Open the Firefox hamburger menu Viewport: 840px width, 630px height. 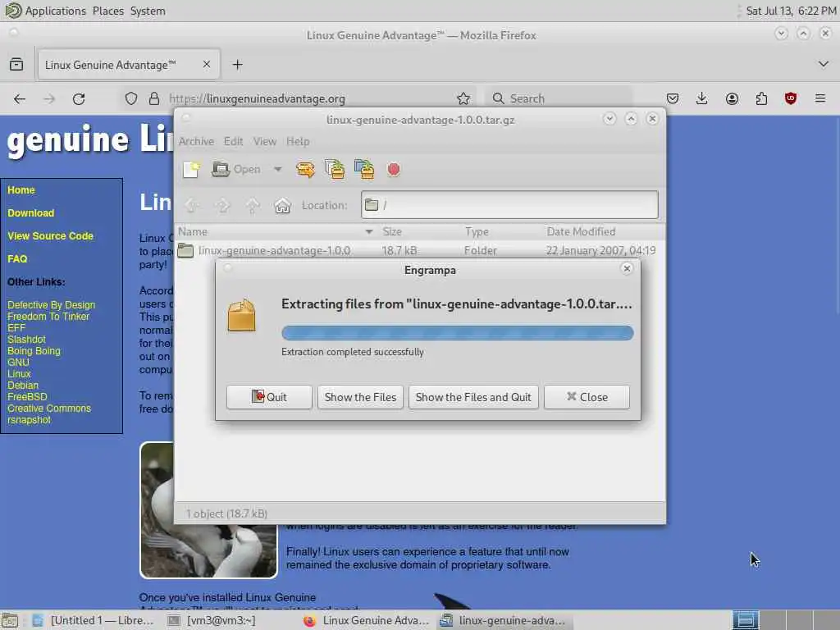(x=820, y=98)
